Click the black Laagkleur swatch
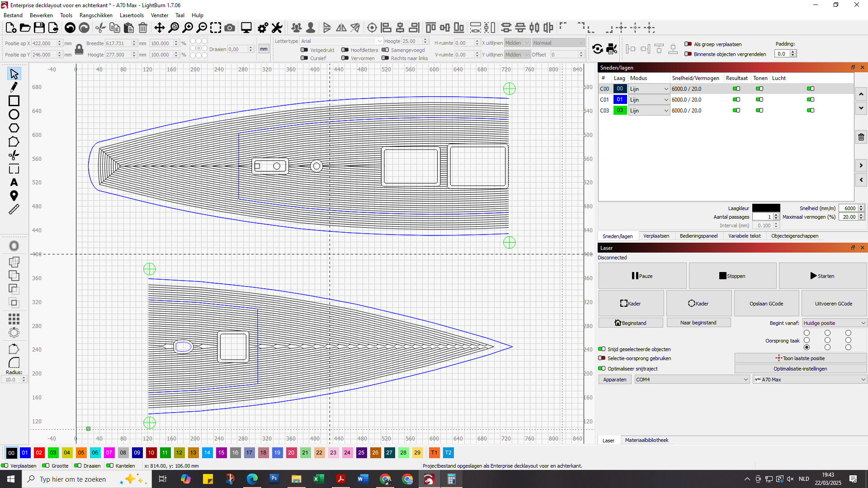Image resolution: width=868 pixels, height=488 pixels. tap(766, 208)
